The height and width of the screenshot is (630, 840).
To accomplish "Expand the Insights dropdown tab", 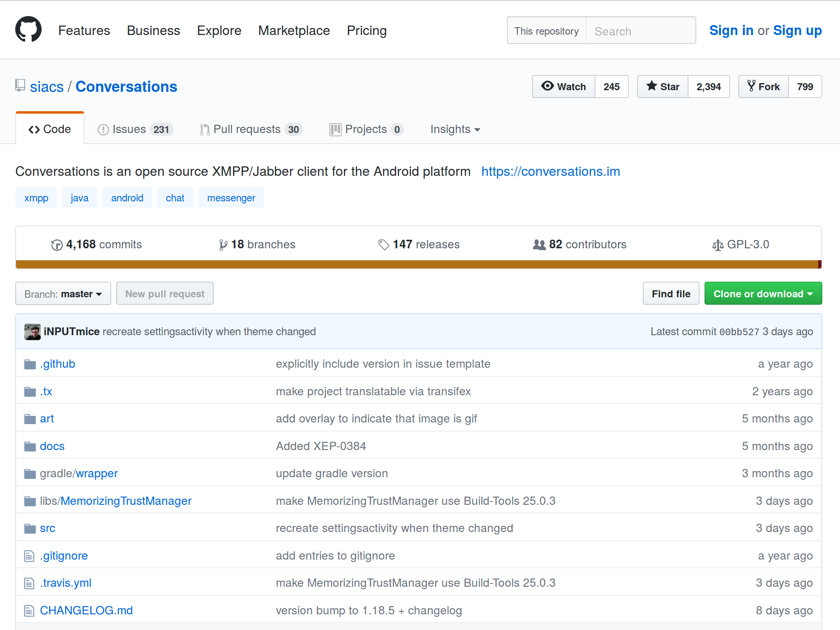I will click(455, 129).
